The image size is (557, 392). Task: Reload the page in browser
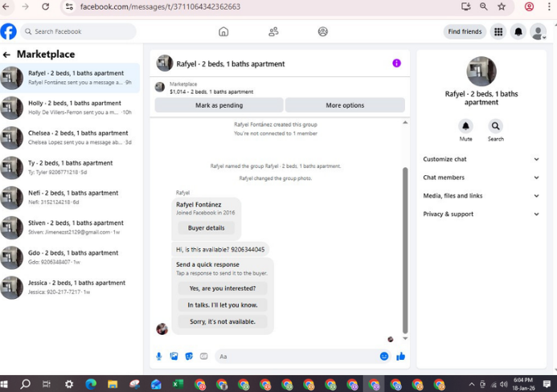(46, 6)
